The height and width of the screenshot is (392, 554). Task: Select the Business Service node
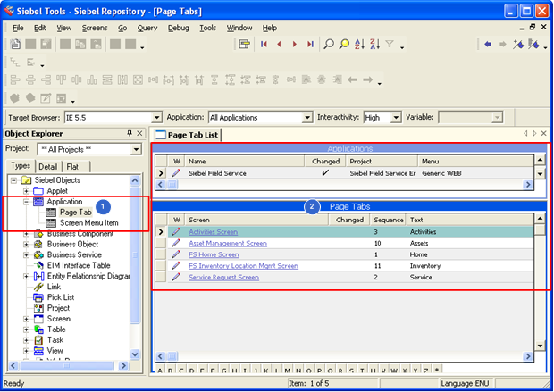74,255
